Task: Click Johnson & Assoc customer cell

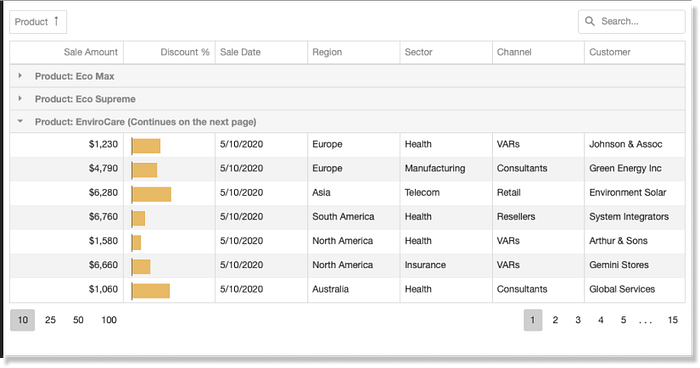Action: click(634, 144)
